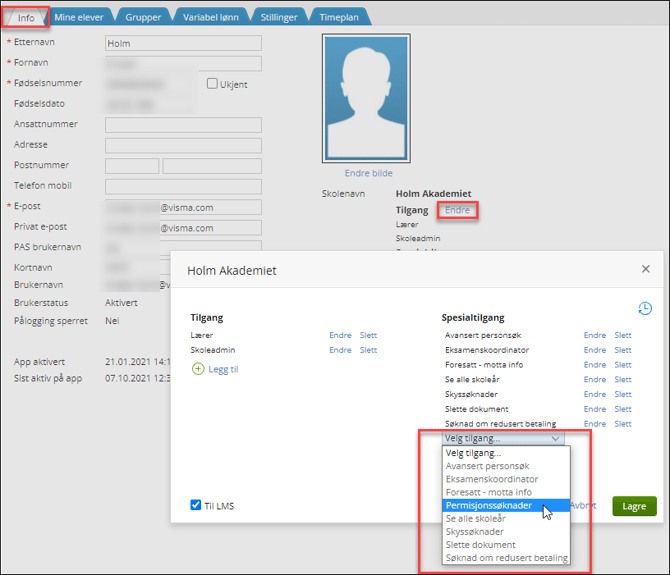Open the Velg tilgang dropdown

click(502, 438)
